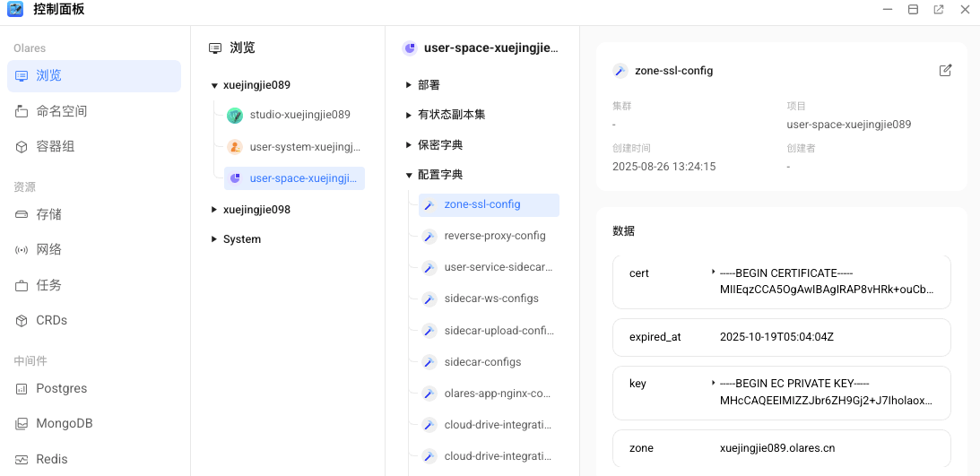Open 命名空间 in the sidebar

(61, 112)
